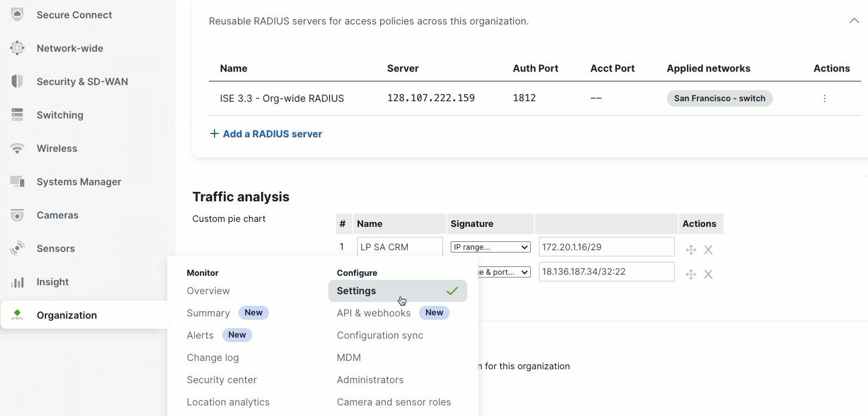Screen dimensions: 868x416
Task: Click the Cameras icon in sidebar
Action: (17, 215)
